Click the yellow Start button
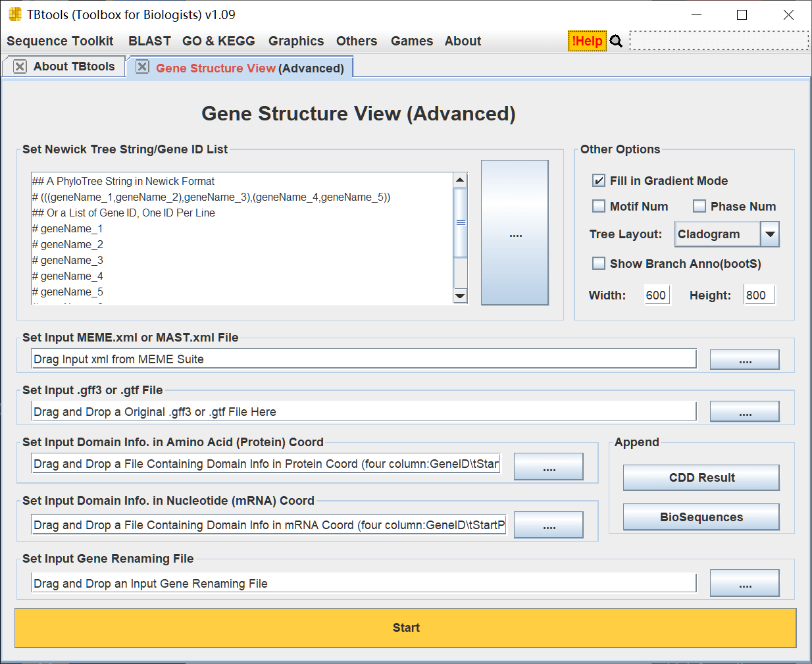Screen dimensions: 812x664 coord(405,628)
